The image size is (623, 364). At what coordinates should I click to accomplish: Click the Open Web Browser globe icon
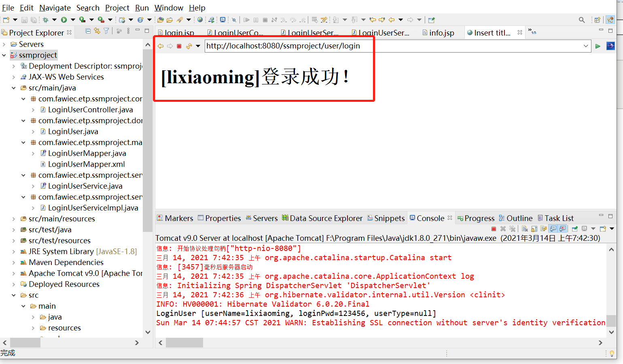pyautogui.click(x=200, y=20)
